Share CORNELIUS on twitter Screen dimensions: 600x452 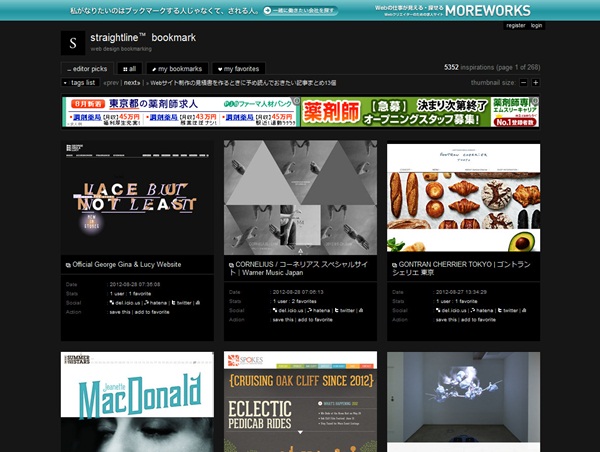point(344,310)
